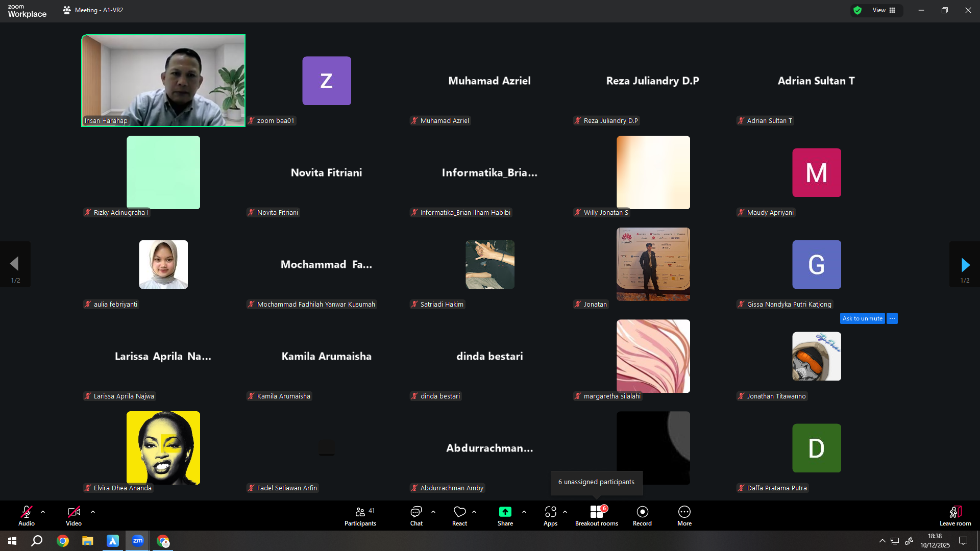This screenshot has width=980, height=551.
Task: Click Gissa Nandyka's G avatar
Action: click(x=817, y=264)
